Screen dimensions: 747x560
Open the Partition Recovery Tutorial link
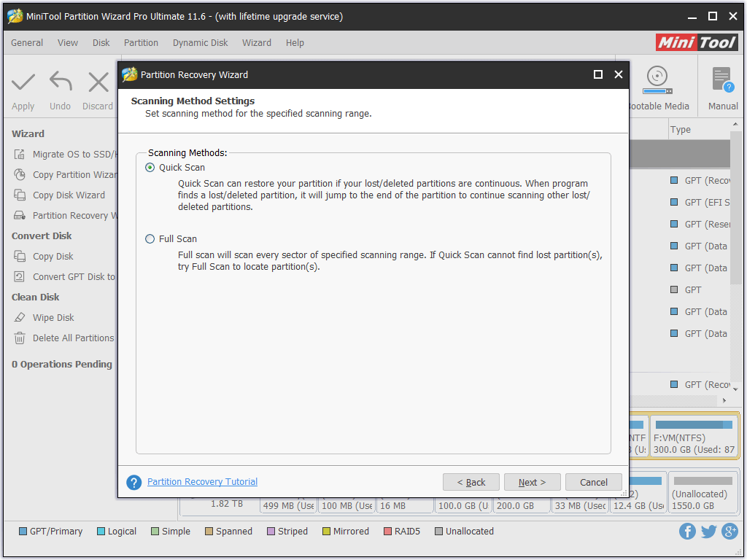[203, 482]
